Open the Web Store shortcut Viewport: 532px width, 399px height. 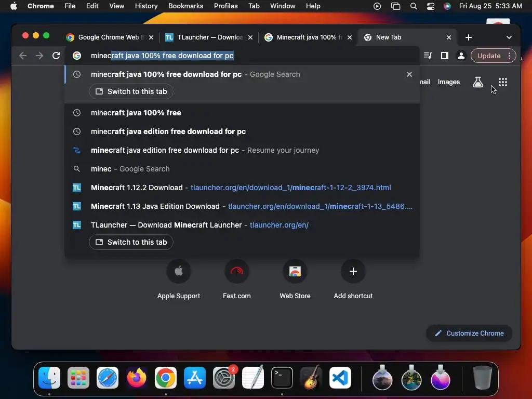coord(295,280)
